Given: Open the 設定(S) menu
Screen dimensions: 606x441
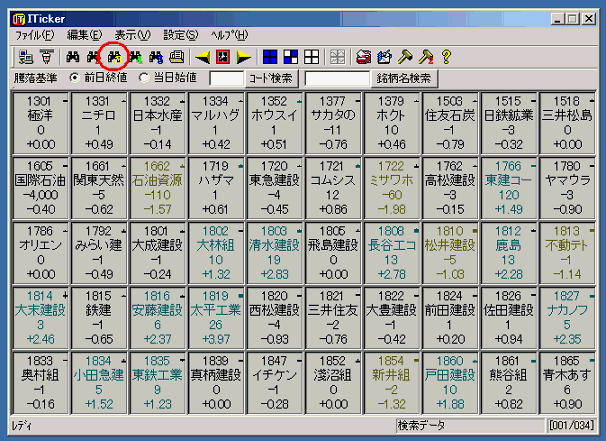Looking at the screenshot, I should point(180,35).
